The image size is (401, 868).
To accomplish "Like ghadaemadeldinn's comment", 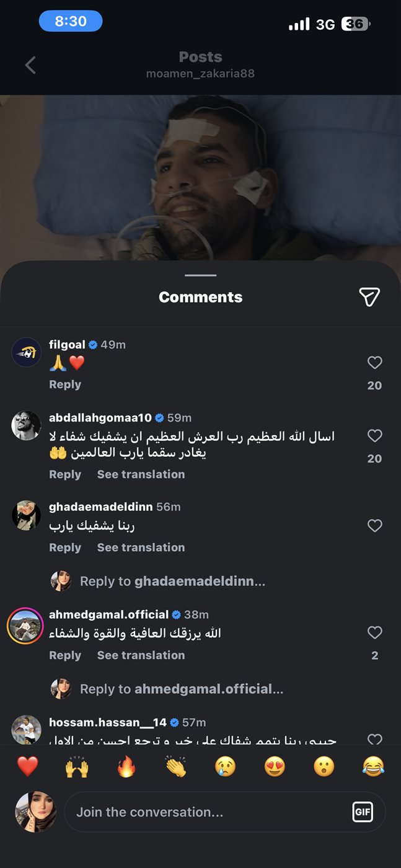I will pos(374,526).
